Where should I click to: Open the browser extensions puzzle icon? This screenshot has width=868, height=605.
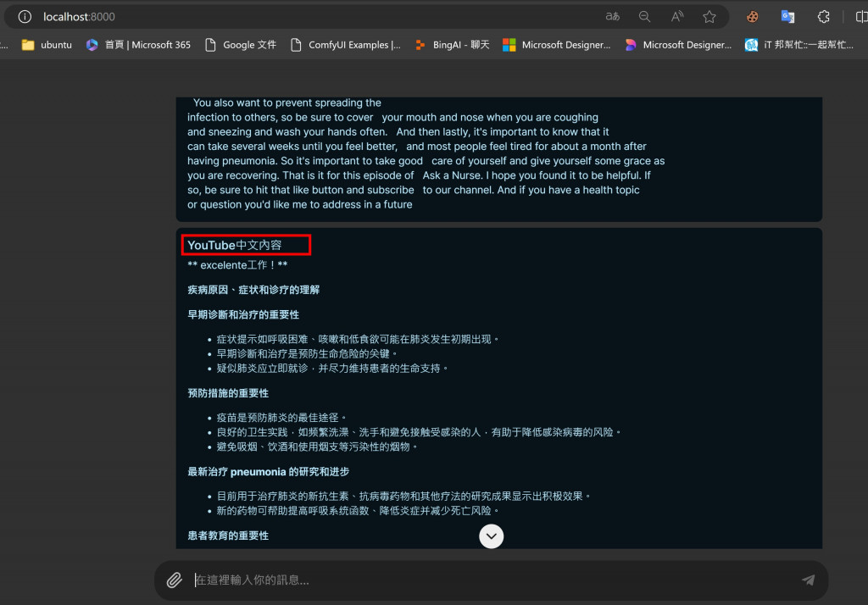824,17
